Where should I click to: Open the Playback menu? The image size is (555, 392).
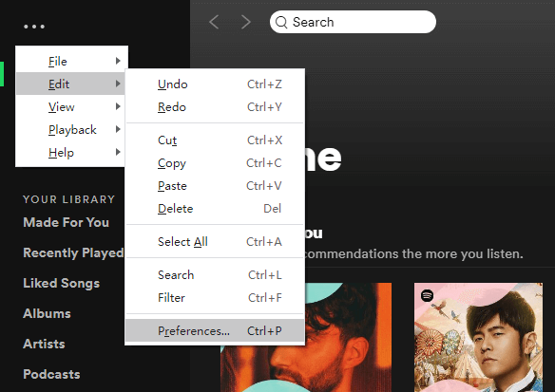[70, 129]
